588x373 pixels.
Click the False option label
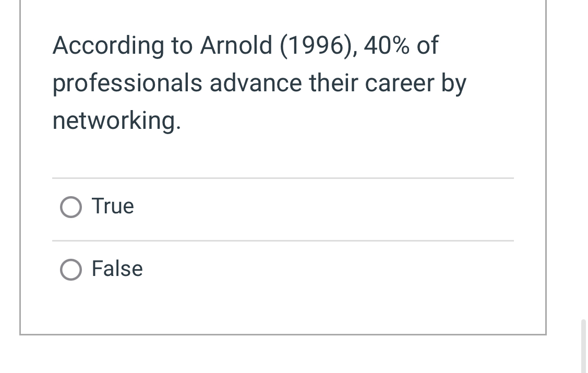pos(117,269)
